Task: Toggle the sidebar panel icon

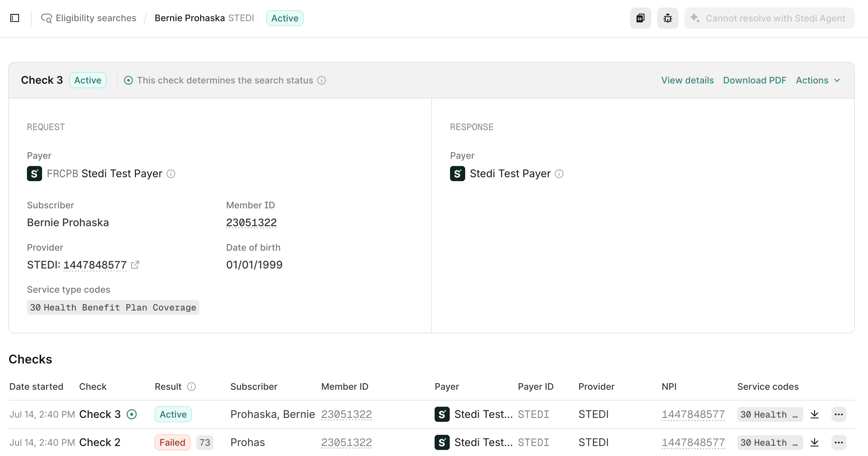Action: [x=15, y=18]
